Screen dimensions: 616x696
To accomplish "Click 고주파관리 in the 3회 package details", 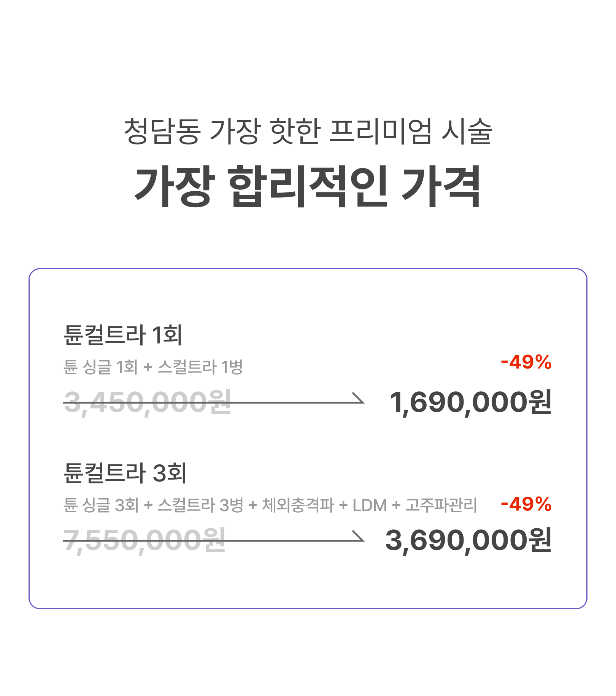I will coord(441,505).
